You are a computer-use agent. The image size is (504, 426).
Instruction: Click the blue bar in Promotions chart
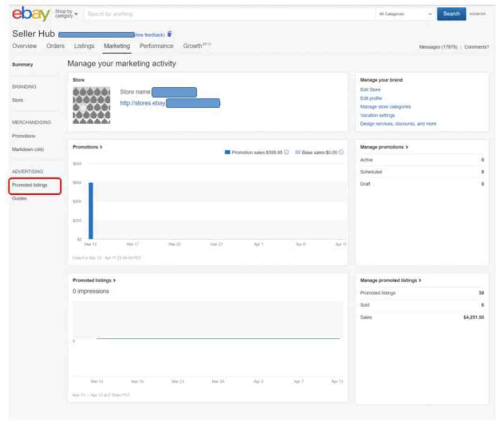(91, 211)
